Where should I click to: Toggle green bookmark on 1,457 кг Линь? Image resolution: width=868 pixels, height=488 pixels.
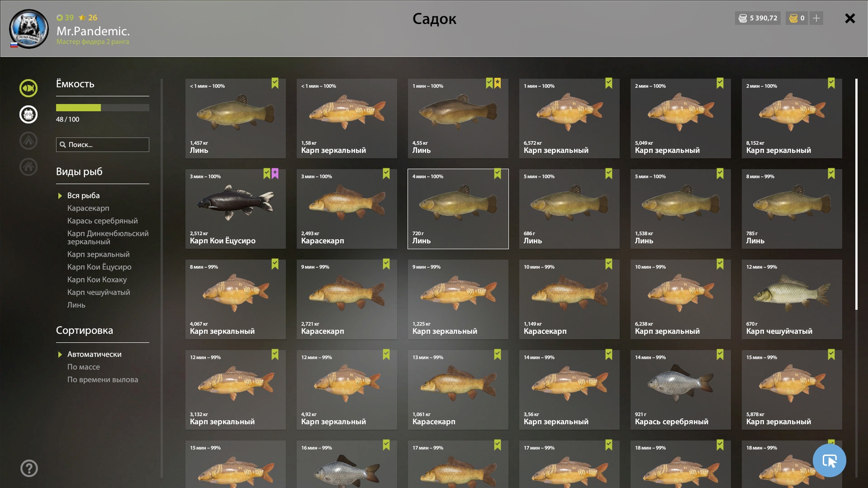pos(275,83)
